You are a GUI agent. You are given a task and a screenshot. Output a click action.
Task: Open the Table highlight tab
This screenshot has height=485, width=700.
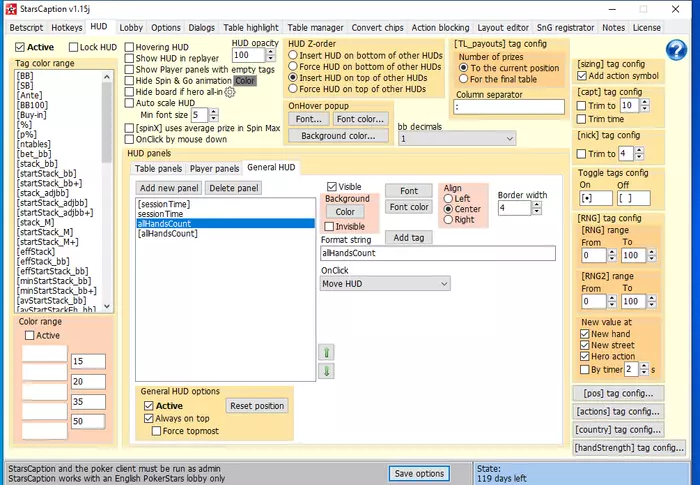click(251, 28)
